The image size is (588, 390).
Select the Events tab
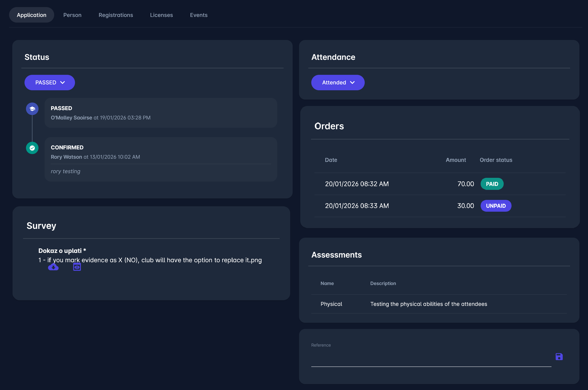pyautogui.click(x=199, y=15)
